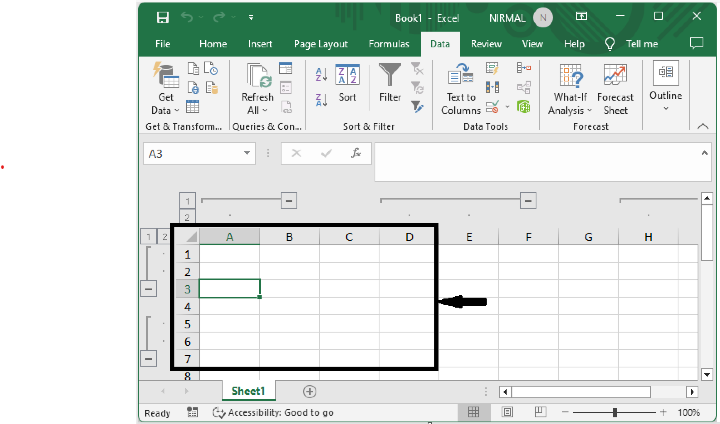Image resolution: width=720 pixels, height=424 pixels.
Task: Click the Save icon in title bar
Action: tap(163, 17)
